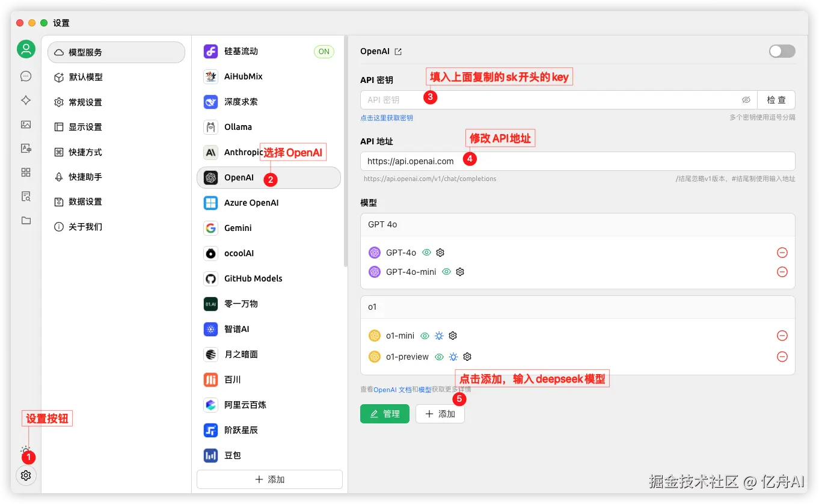Open the translate sidebar icon
Image resolution: width=819 pixels, height=504 pixels.
[26, 148]
